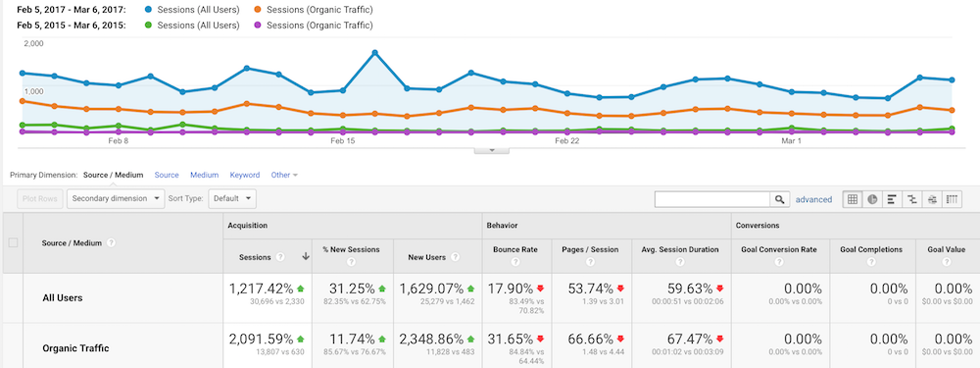Switch to the Data table view icon

[x=852, y=199]
